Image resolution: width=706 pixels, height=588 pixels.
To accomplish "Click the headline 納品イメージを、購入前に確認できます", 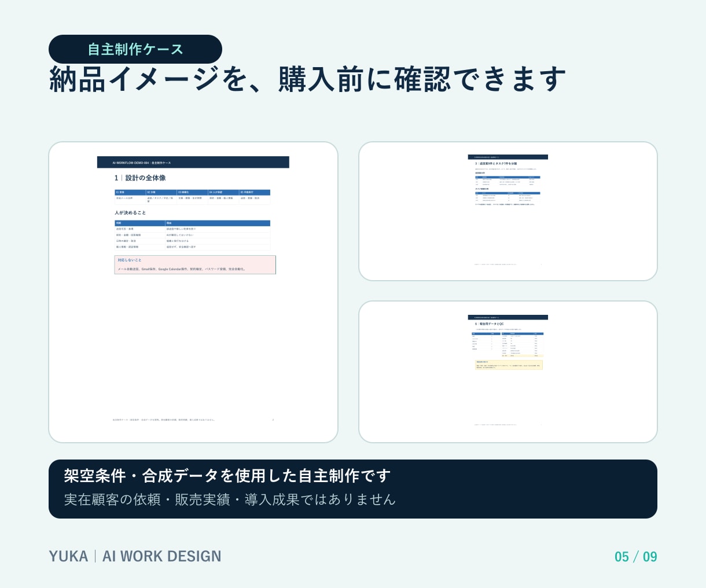I will [307, 79].
